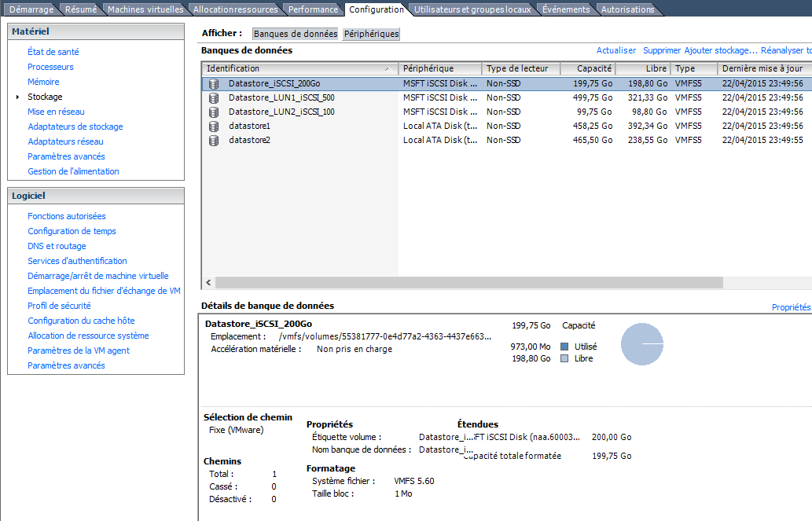Open the Allocation ressources tab

[235, 9]
